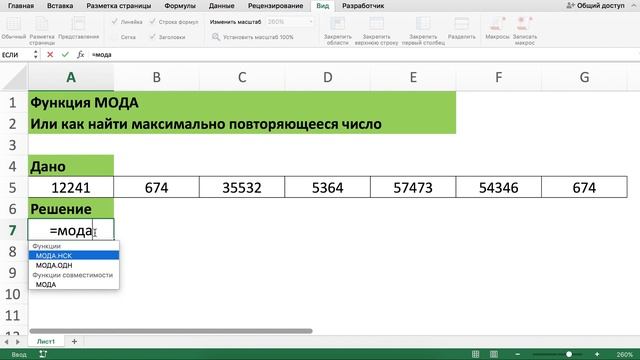The image size is (640, 360).
Task: Go to next sheet arrow
Action: tap(18, 342)
